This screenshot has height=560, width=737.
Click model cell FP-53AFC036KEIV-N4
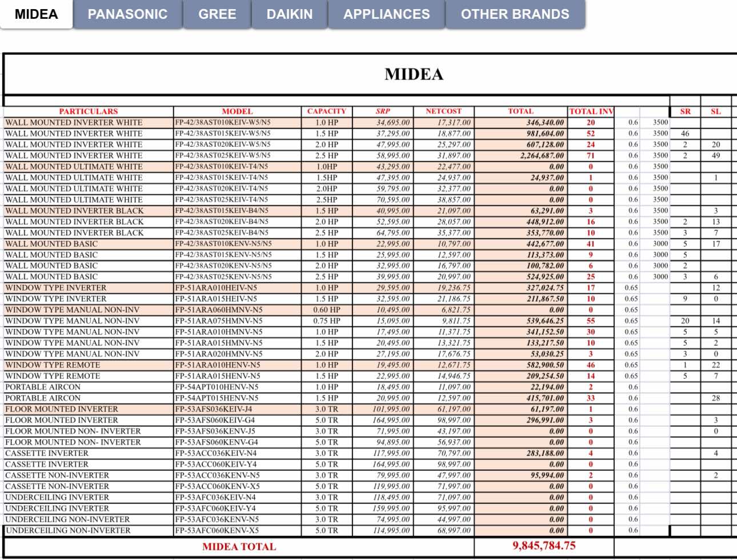(x=237, y=497)
